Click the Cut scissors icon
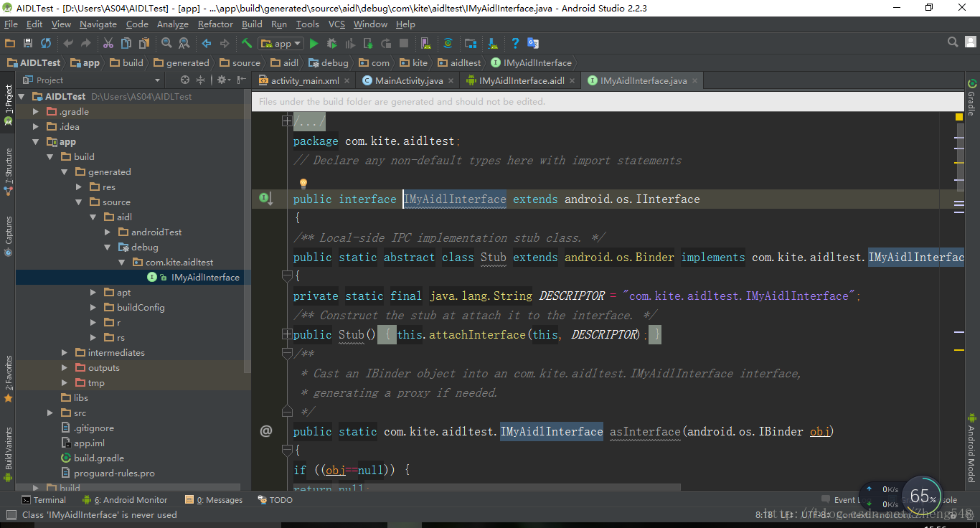Viewport: 980px width, 528px height. click(x=109, y=44)
